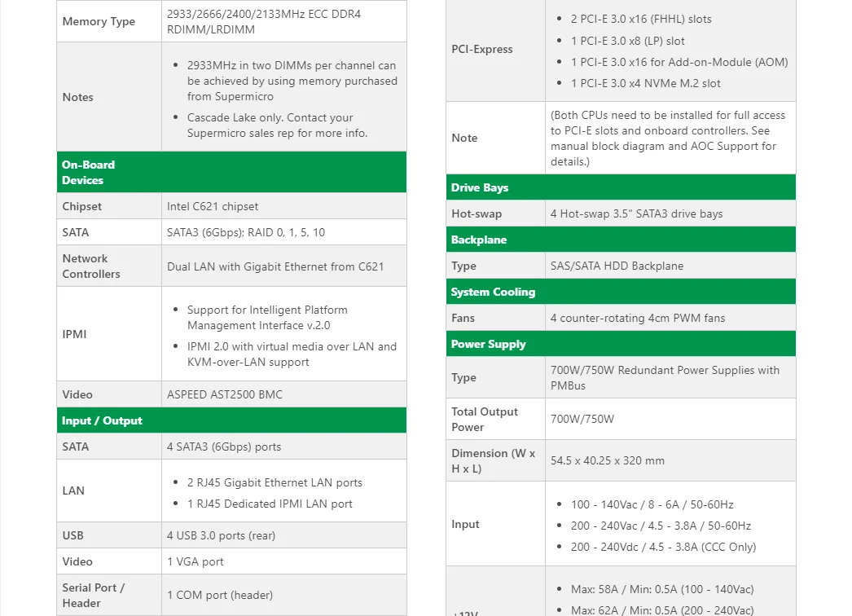Click '100 - 140Vac / 8 - 6A / 50-60Hz' bullet

[x=652, y=504]
